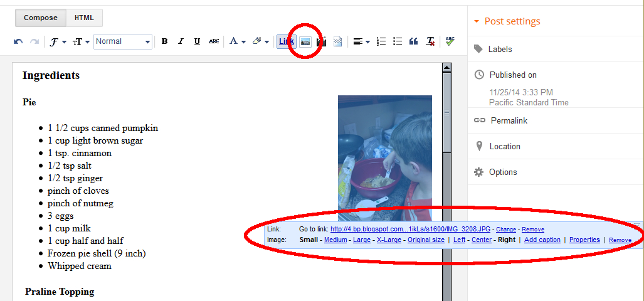Screen dimensions: 644x301
Task: Click the Add caption link
Action: (x=542, y=240)
